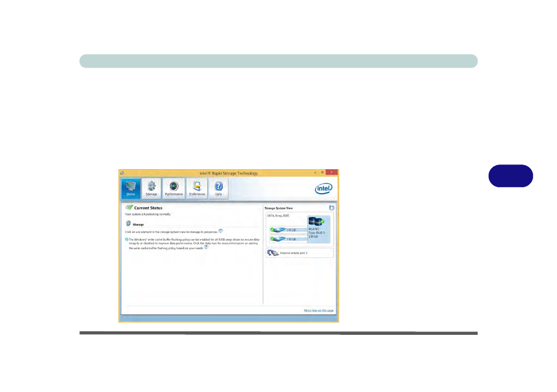Select the first 119 GB disk
Viewport: 557px width, 392px height.
[288, 230]
